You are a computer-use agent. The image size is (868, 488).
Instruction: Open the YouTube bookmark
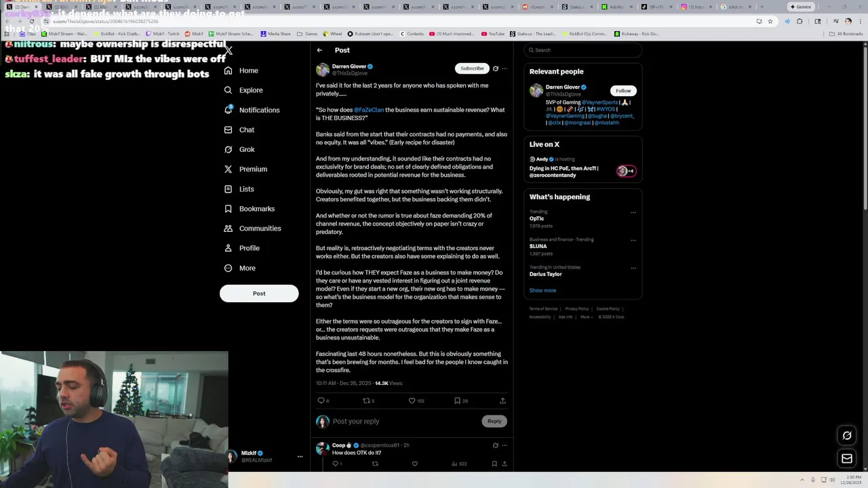pos(493,34)
